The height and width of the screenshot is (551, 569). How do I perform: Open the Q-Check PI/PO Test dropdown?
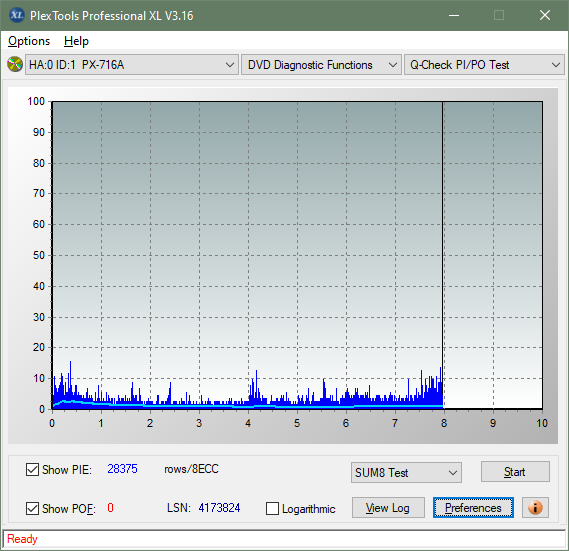tap(484, 65)
